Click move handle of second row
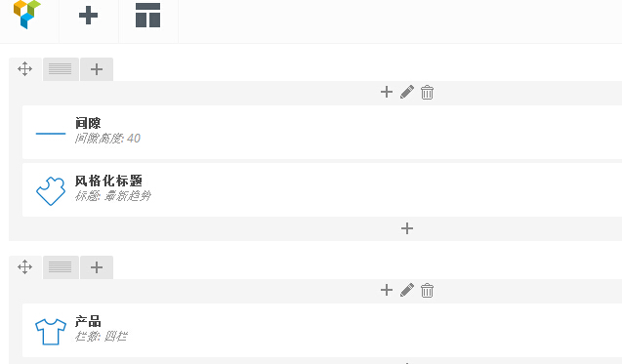622x364 pixels. 25,266
